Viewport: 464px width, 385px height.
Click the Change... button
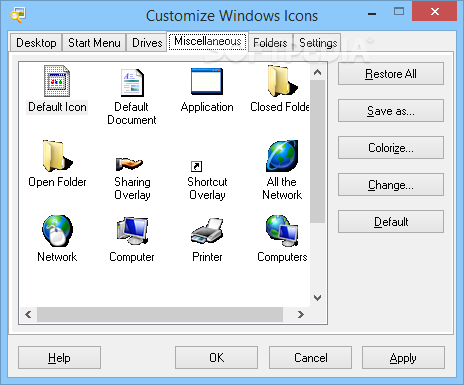[391, 185]
